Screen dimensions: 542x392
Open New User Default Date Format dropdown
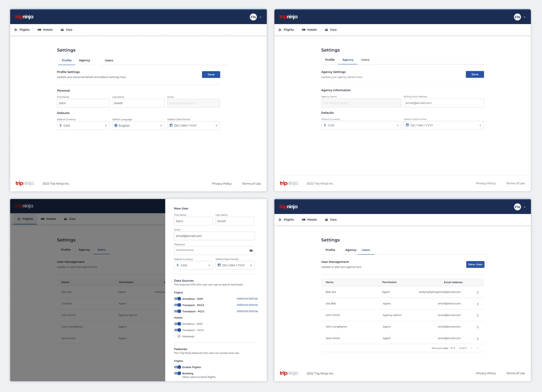[235, 265]
